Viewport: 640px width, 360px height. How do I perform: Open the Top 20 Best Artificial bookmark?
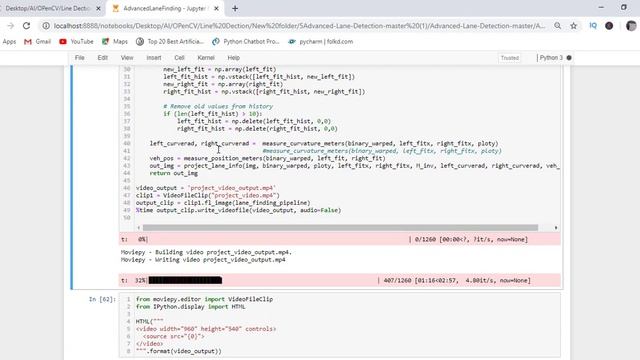pos(170,42)
